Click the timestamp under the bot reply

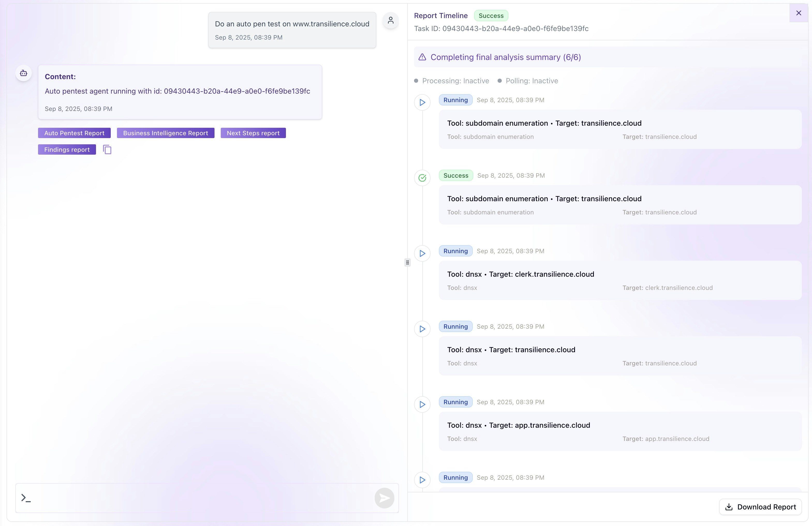78,109
